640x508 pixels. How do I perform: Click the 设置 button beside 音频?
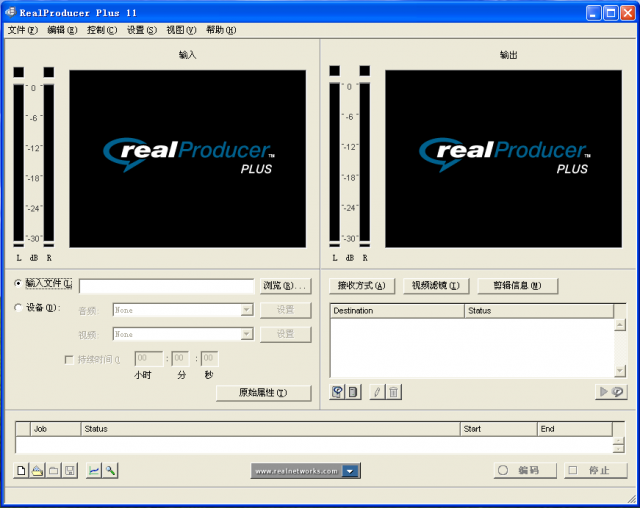pos(285,310)
